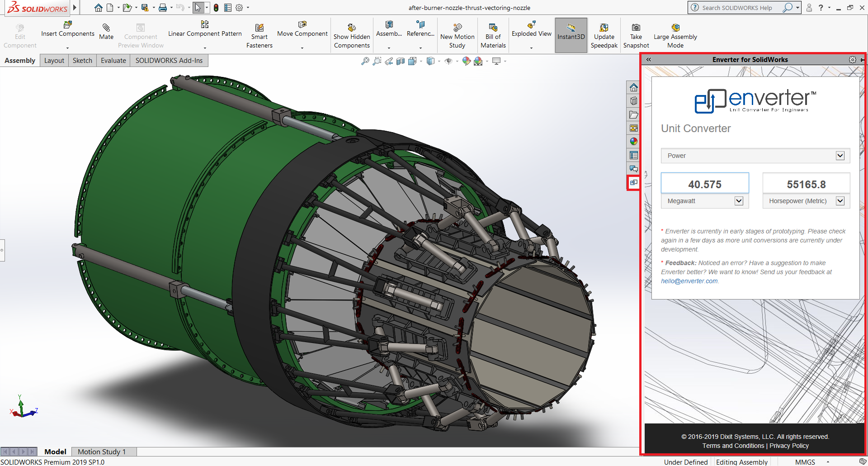Click View Settings monitor icon
This screenshot has height=466, width=868.
[x=496, y=61]
